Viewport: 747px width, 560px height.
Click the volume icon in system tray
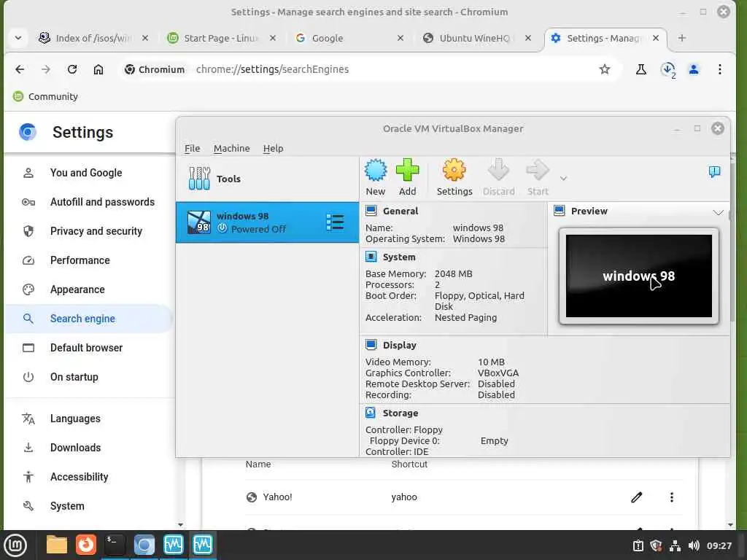(x=694, y=545)
